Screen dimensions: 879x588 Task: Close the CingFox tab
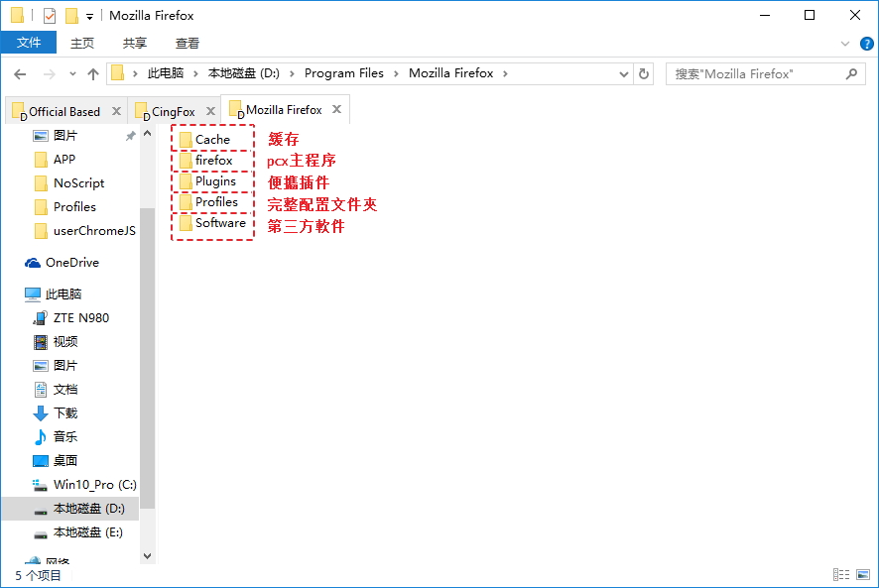210,111
